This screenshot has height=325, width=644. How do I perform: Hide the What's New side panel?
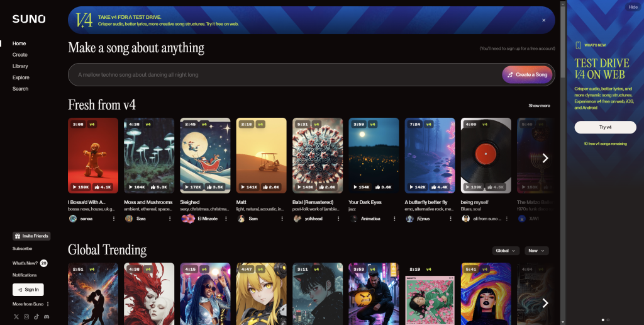click(633, 7)
